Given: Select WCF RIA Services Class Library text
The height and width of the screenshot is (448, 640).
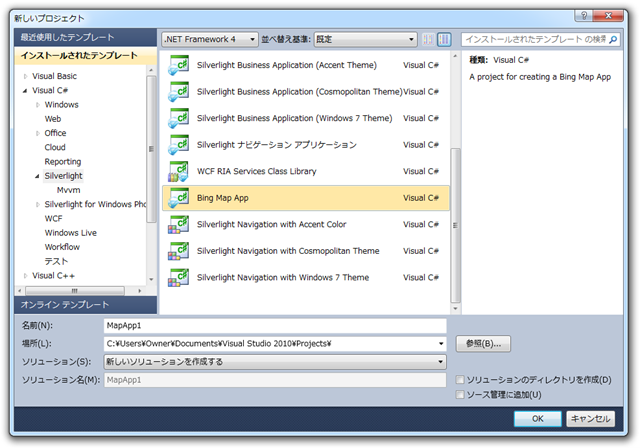Looking at the screenshot, I should 256,171.
